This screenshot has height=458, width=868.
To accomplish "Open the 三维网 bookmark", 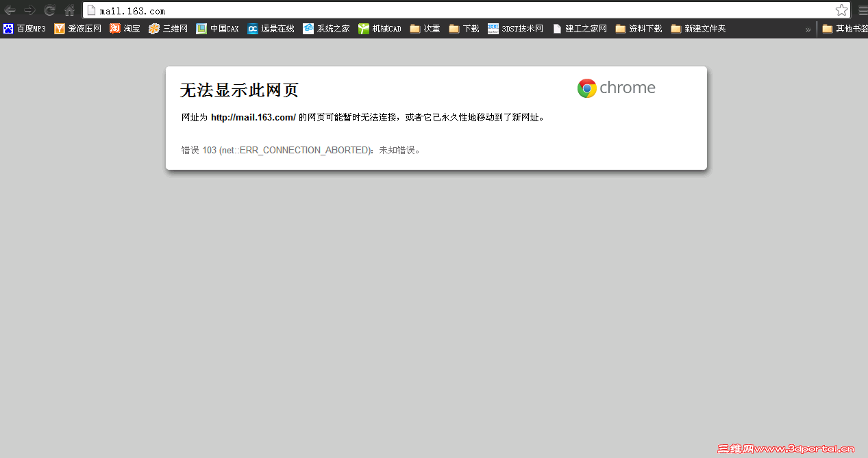I will pos(168,29).
